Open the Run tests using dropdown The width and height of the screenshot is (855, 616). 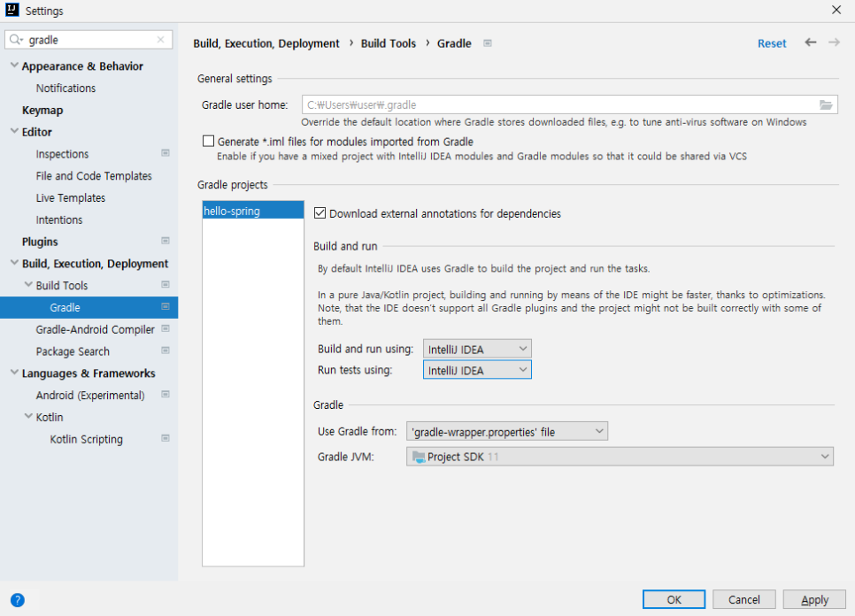click(477, 370)
